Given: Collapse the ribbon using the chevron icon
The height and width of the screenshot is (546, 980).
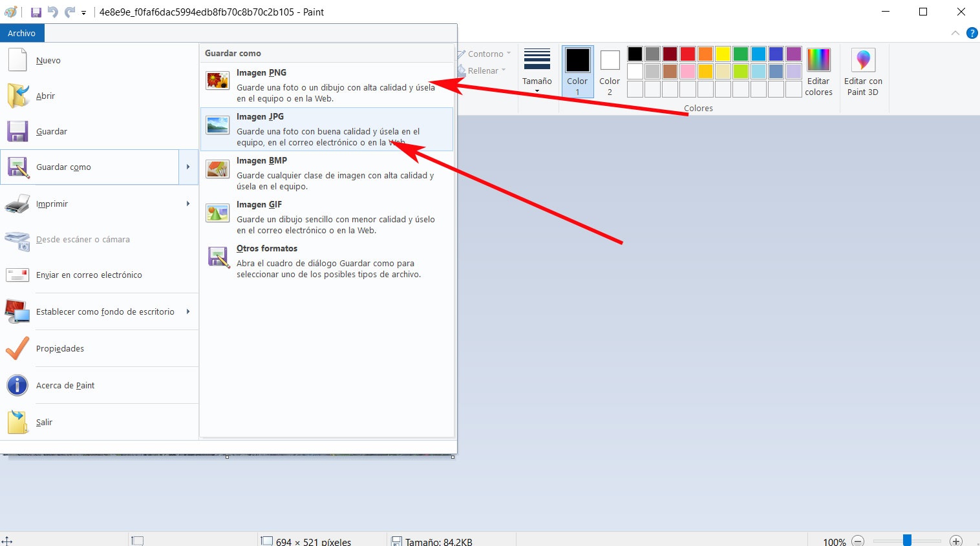Looking at the screenshot, I should click(x=955, y=33).
